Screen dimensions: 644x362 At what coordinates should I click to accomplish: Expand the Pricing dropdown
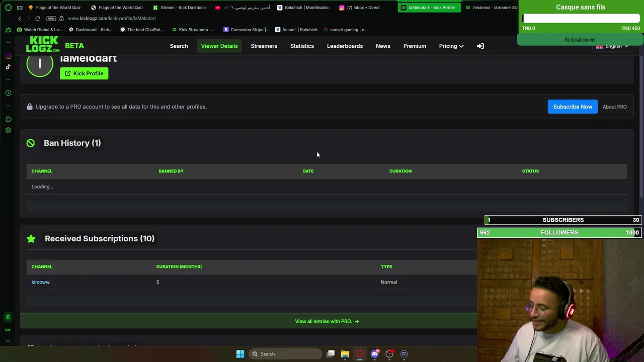(x=451, y=46)
